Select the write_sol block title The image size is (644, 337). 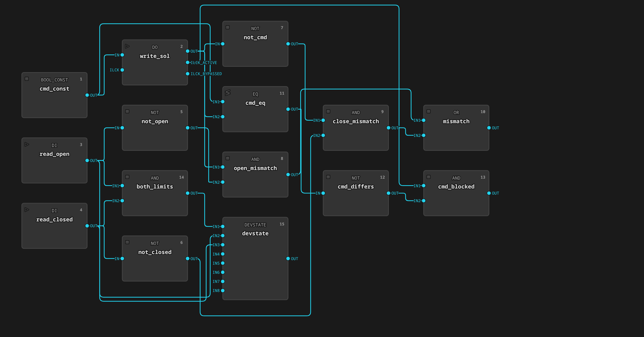(155, 56)
